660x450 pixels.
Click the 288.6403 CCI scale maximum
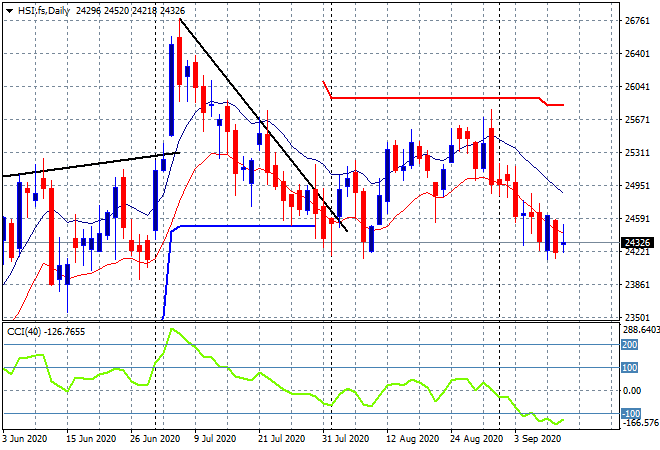click(x=641, y=330)
